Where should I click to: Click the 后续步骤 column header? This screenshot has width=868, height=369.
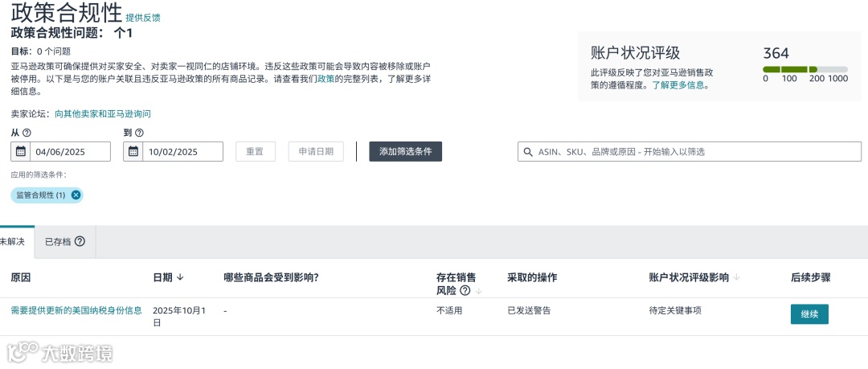(x=810, y=277)
